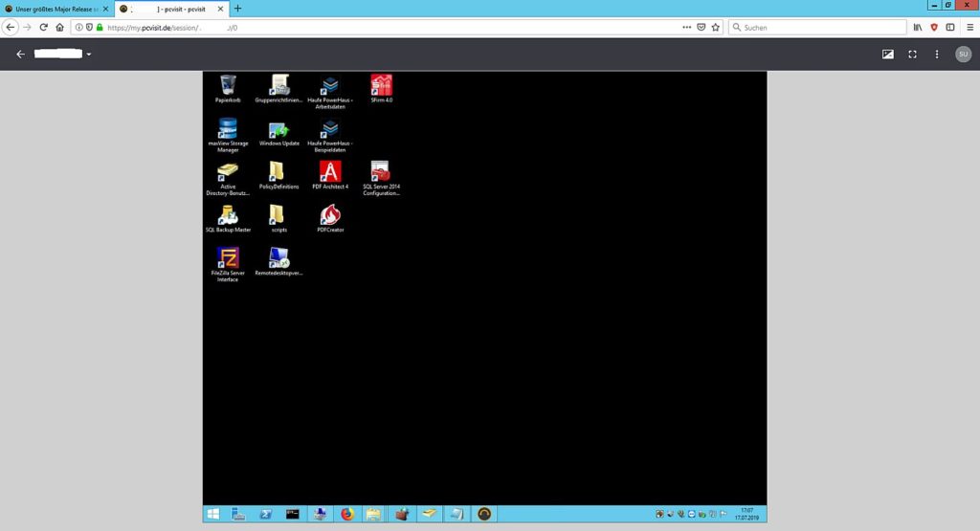Open the Windows Update desktop shortcut
Screen dimensions: 980x531
(x=278, y=129)
